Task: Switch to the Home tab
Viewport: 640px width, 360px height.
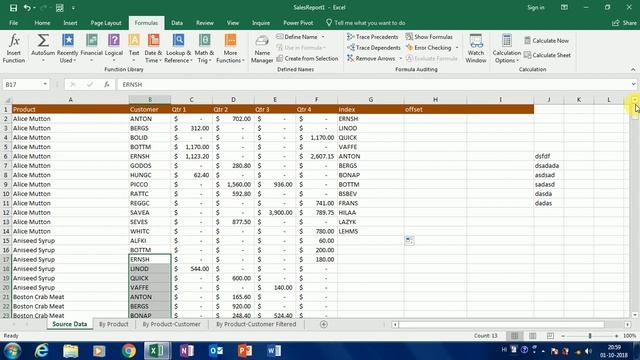Action: (x=42, y=23)
